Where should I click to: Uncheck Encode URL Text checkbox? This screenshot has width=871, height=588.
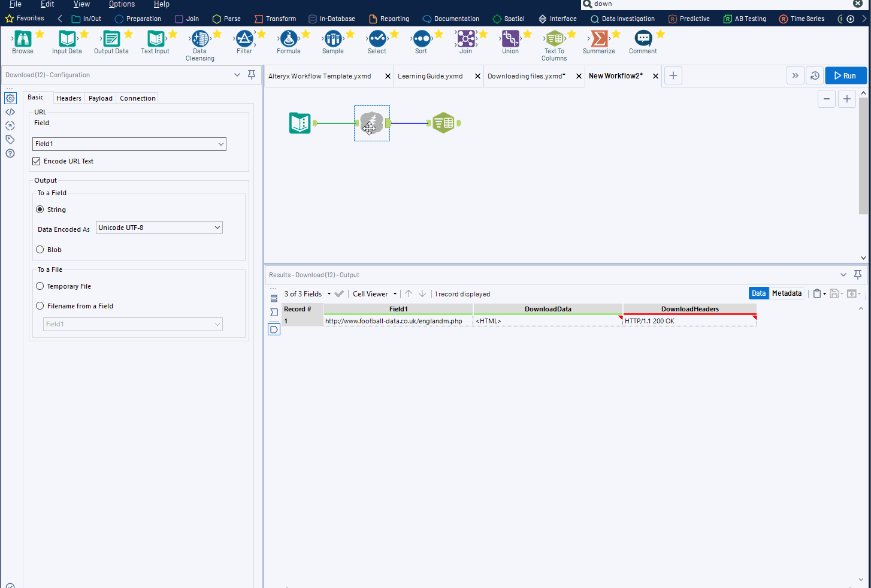coord(37,161)
